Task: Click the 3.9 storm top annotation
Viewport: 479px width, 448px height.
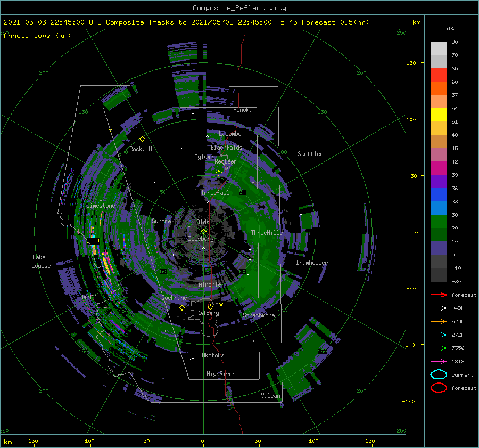Action: [x=93, y=241]
